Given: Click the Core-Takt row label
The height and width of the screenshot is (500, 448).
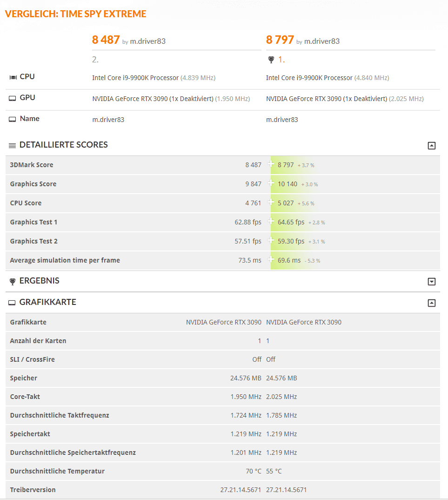Looking at the screenshot, I should [x=25, y=397].
